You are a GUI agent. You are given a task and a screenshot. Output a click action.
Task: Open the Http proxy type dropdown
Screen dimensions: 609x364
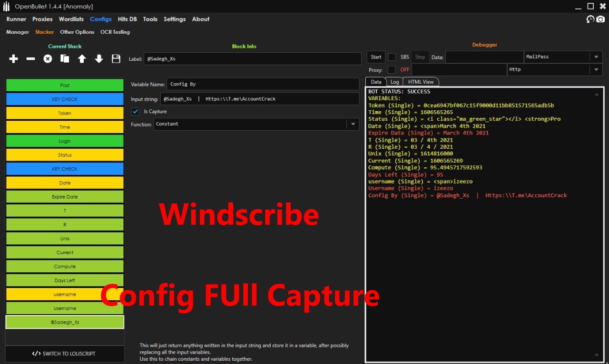tap(596, 70)
